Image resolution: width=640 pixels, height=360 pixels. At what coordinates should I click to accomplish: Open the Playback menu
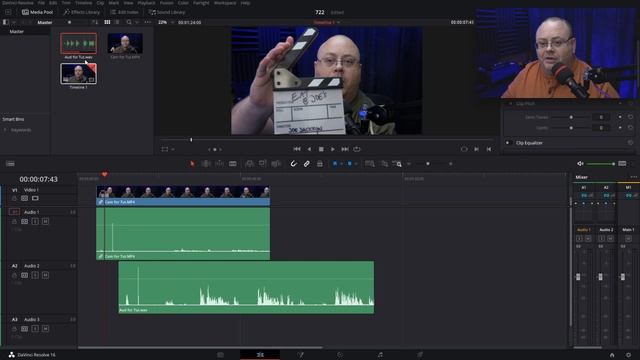coord(146,3)
